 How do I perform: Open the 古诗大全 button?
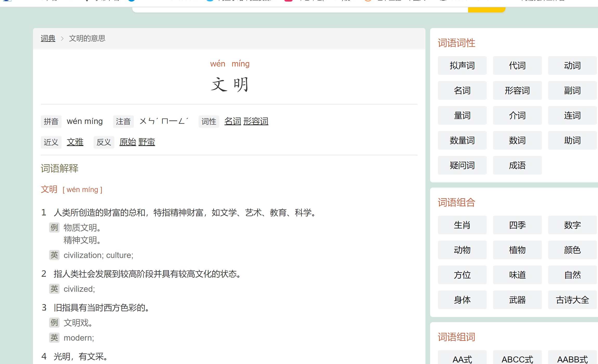pyautogui.click(x=573, y=300)
